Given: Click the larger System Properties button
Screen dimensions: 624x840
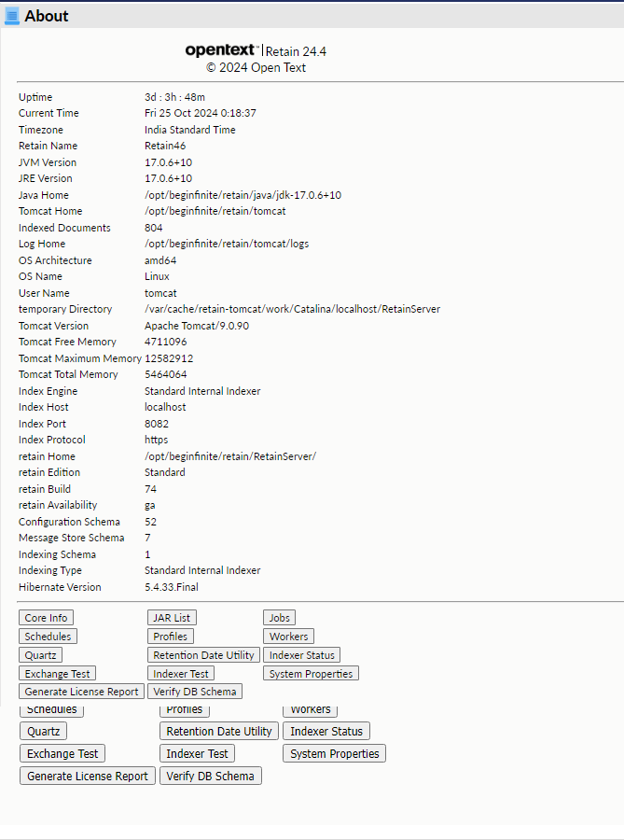Looking at the screenshot, I should (335, 754).
